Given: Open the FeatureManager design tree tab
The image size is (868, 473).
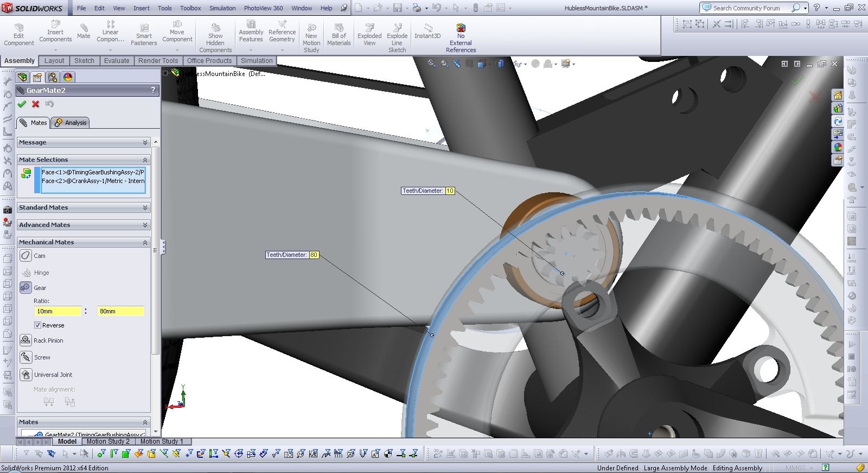Looking at the screenshot, I should point(22,77).
